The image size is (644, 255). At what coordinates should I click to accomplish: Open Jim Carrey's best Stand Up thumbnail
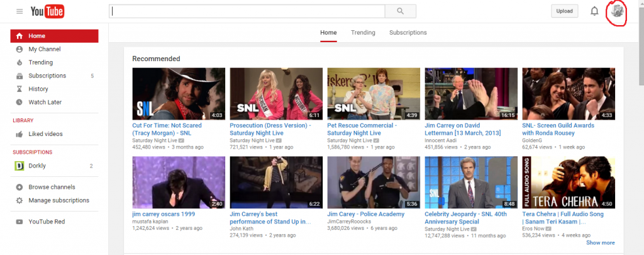[x=276, y=183]
